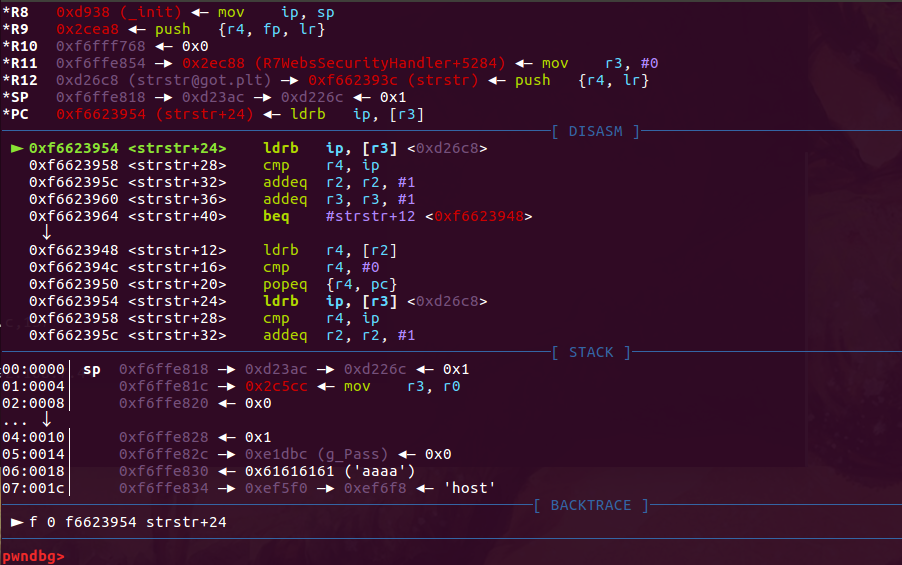Screen dimensions: 902x565
Task: Click the green current-instruction arrow in DISASM
Action: point(17,148)
